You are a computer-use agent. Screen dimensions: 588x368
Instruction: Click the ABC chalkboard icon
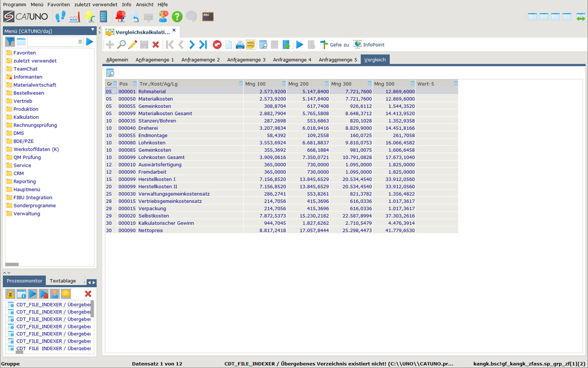208,16
